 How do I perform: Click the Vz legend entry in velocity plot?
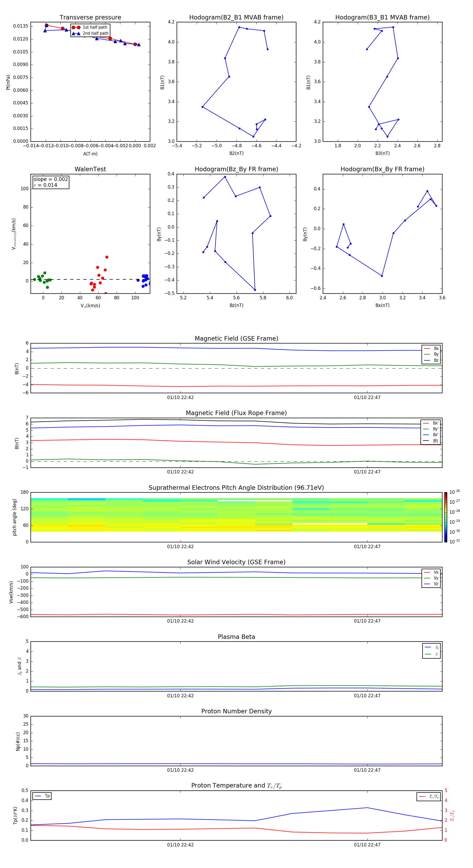pos(431,584)
